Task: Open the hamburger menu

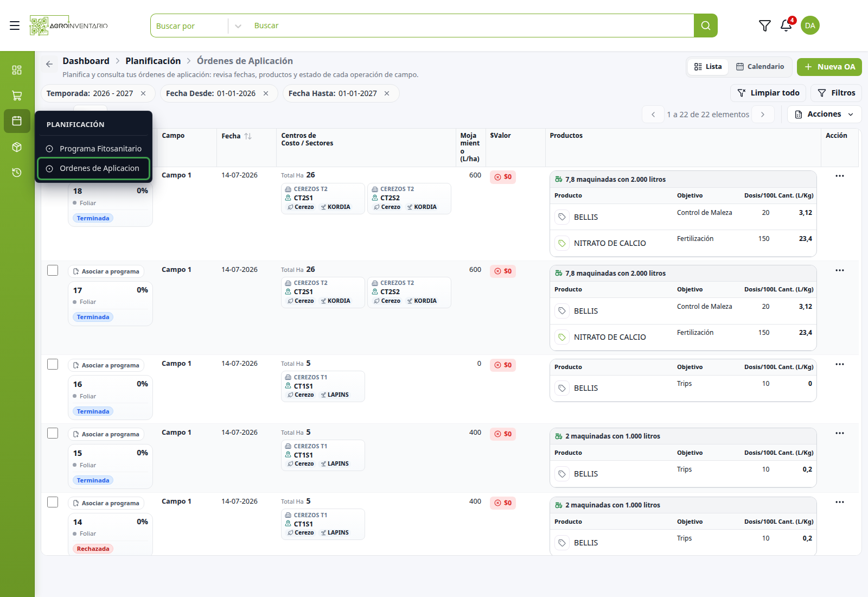Action: 15,26
